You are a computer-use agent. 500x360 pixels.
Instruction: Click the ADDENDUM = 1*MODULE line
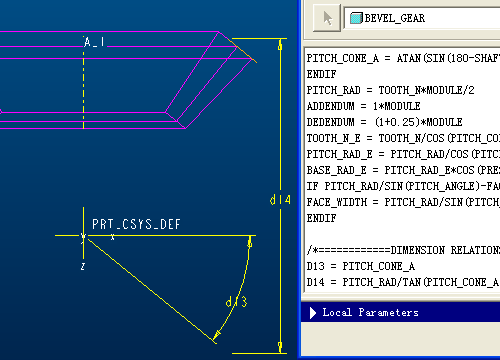point(363,106)
